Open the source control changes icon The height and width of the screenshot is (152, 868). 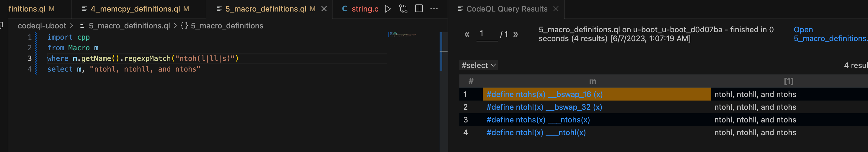403,9
